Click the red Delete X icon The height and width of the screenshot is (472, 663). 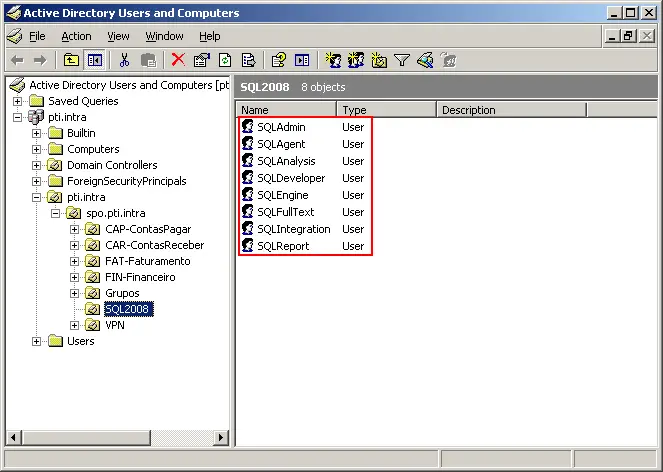pos(178,60)
